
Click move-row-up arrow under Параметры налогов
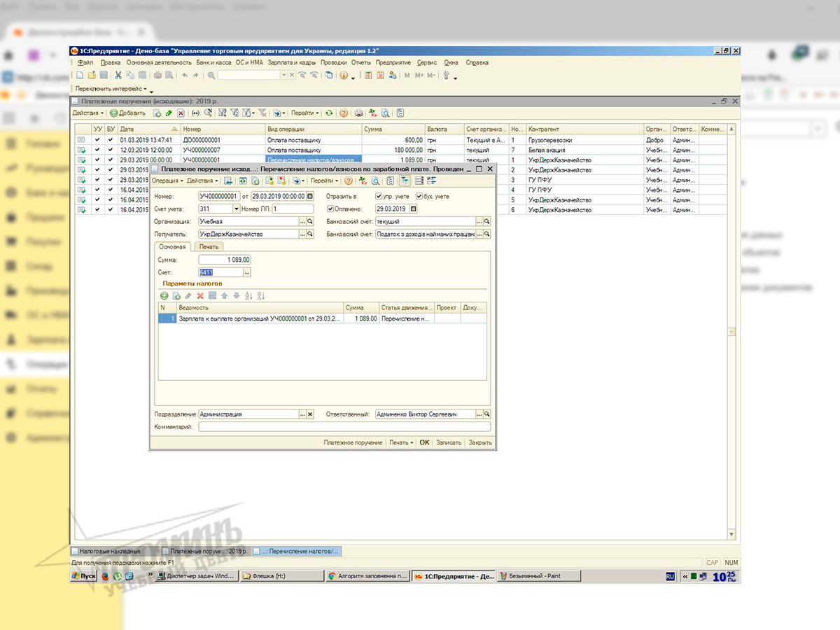point(224,296)
